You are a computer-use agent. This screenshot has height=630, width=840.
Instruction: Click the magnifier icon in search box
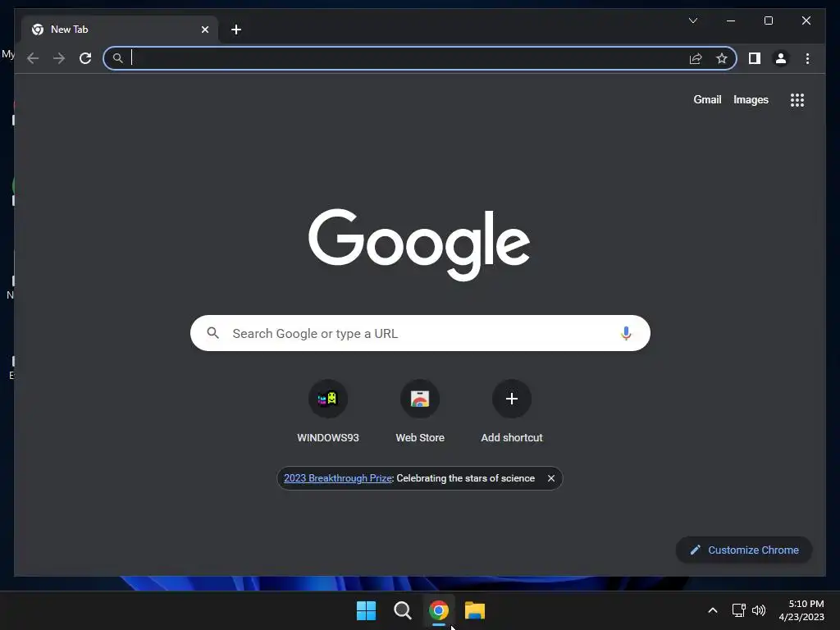[212, 333]
